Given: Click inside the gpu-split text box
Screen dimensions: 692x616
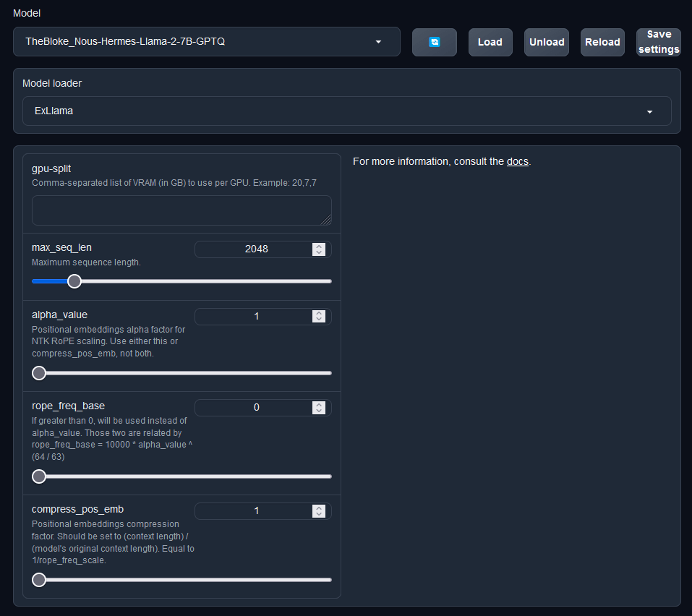Looking at the screenshot, I should [181, 210].
